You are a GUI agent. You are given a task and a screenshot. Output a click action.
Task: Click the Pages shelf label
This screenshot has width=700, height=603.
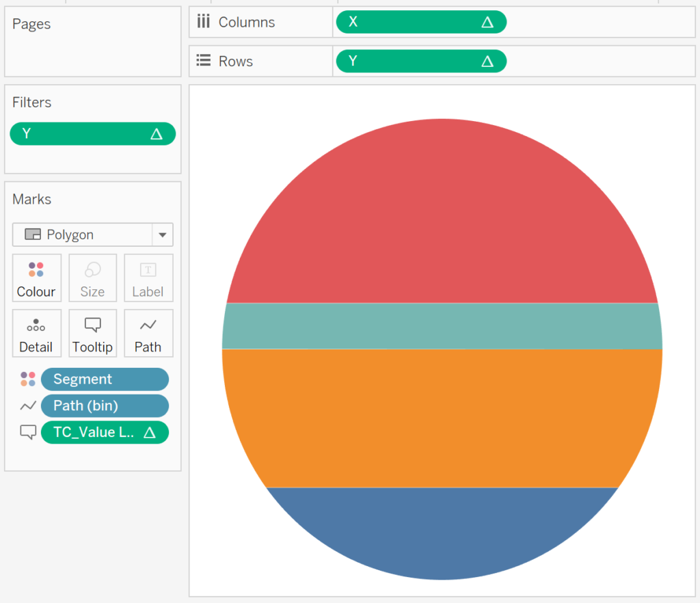pyautogui.click(x=31, y=24)
